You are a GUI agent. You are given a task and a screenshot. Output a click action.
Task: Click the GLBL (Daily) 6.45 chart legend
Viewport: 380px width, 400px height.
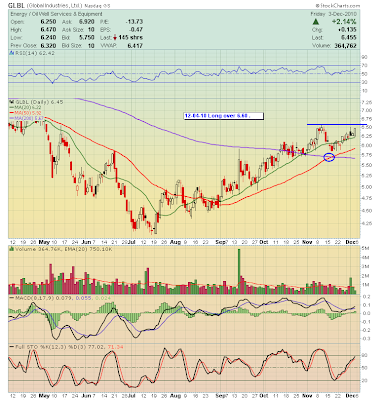(37, 102)
